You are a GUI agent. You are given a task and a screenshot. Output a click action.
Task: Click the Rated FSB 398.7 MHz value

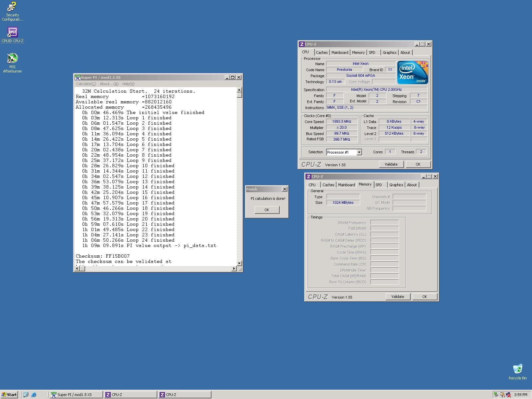click(342, 139)
